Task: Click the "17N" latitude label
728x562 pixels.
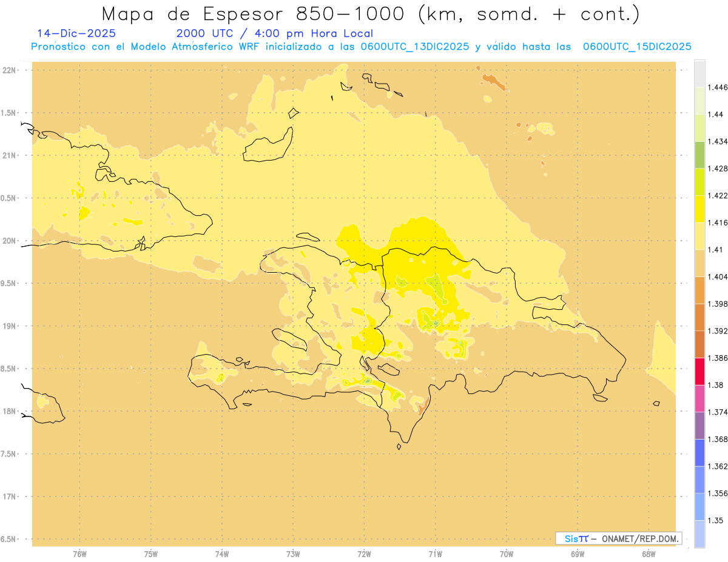Action: pyautogui.click(x=9, y=497)
